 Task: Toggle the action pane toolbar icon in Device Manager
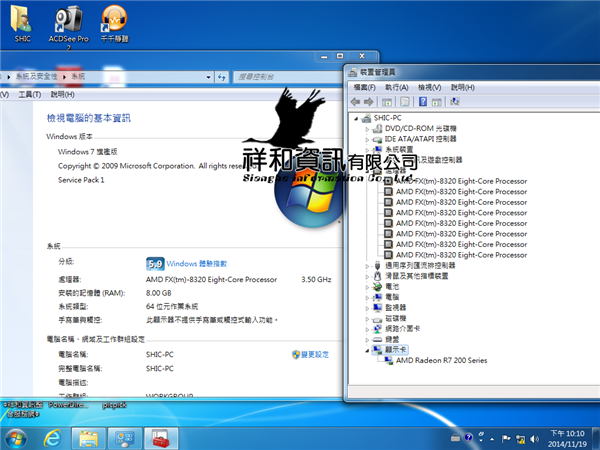436,102
